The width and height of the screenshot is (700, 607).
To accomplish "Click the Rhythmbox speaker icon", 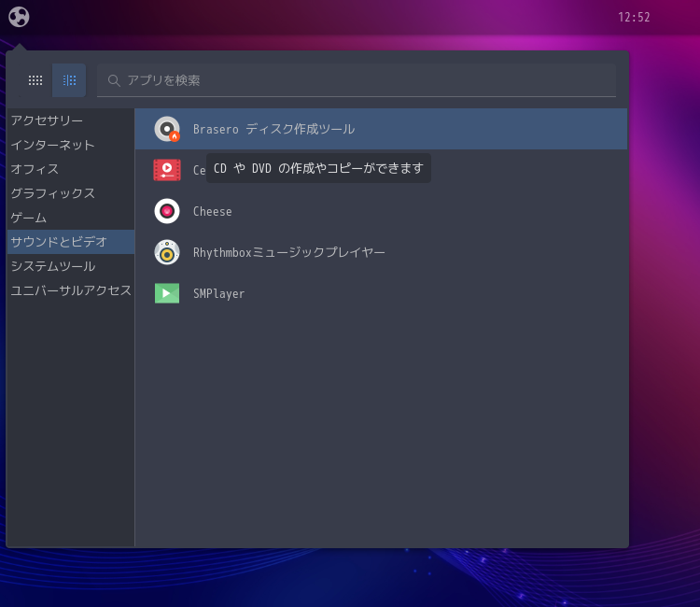I will (167, 252).
